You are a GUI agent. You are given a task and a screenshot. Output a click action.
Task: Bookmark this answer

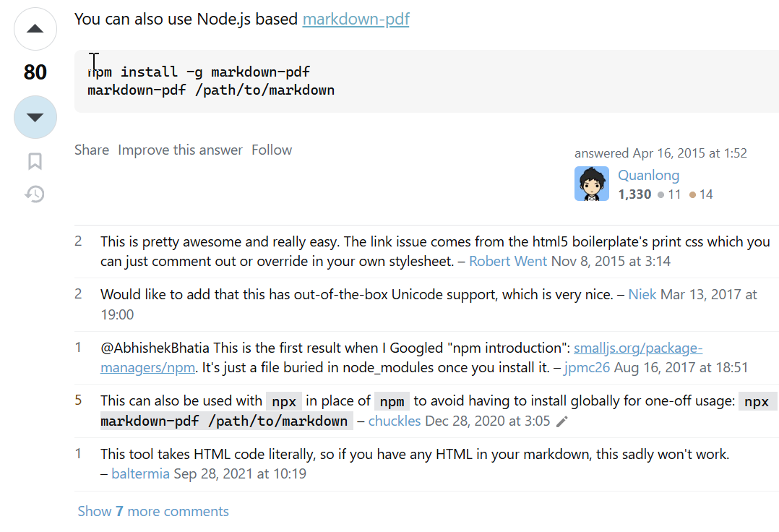point(35,161)
